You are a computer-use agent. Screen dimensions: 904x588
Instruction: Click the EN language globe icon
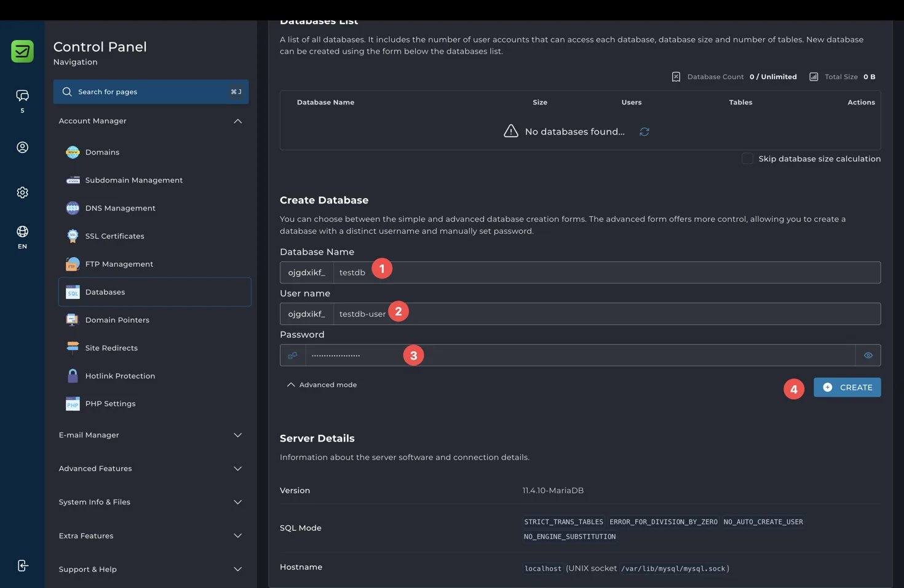pos(22,231)
